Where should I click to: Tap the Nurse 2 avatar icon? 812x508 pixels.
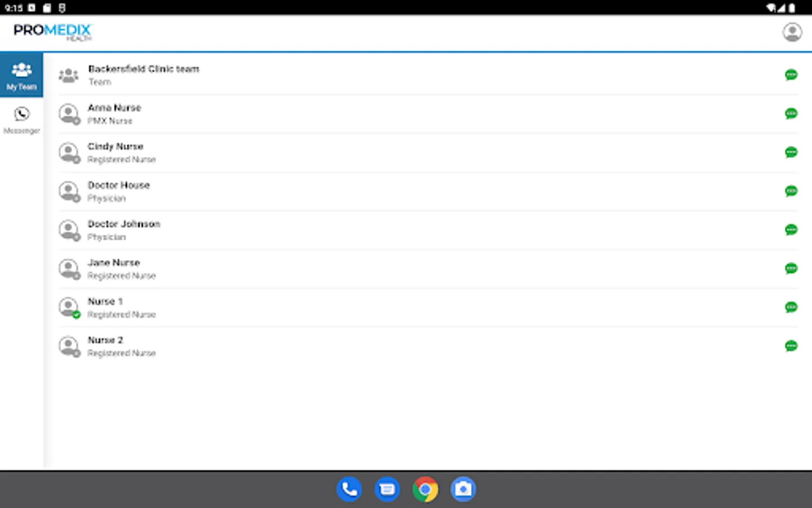point(69,346)
